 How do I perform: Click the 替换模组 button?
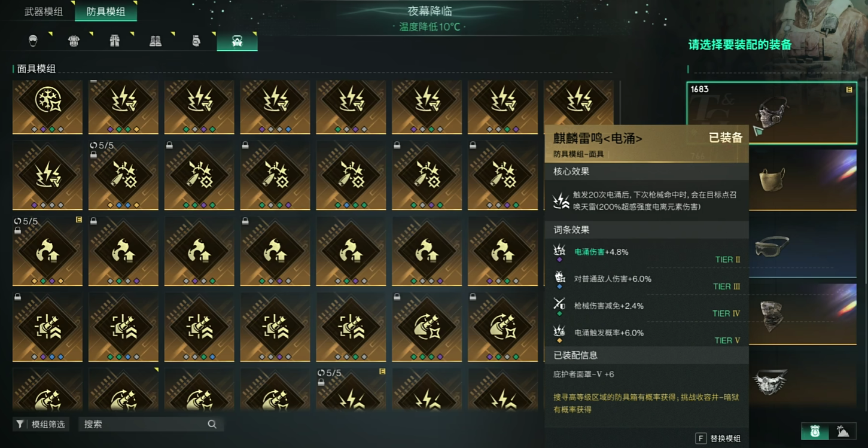(718, 438)
